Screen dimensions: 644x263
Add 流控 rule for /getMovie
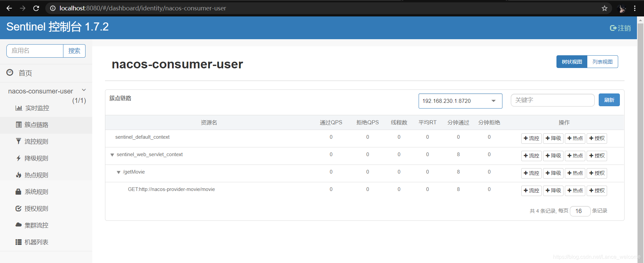pos(531,173)
